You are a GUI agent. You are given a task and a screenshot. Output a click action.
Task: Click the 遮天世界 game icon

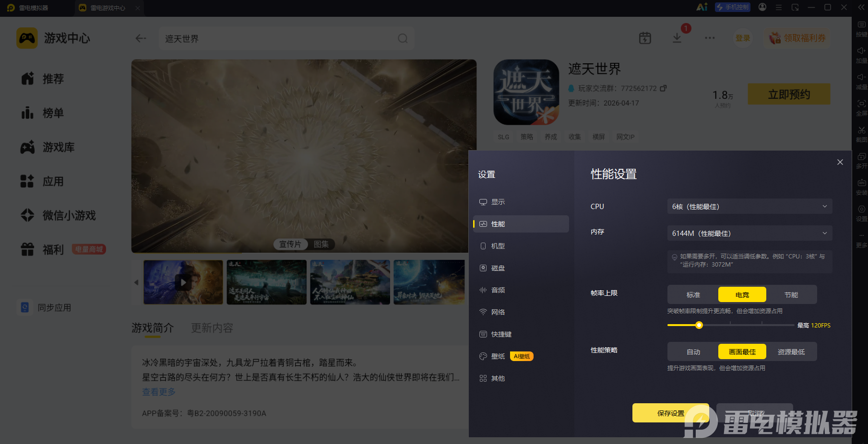click(526, 92)
